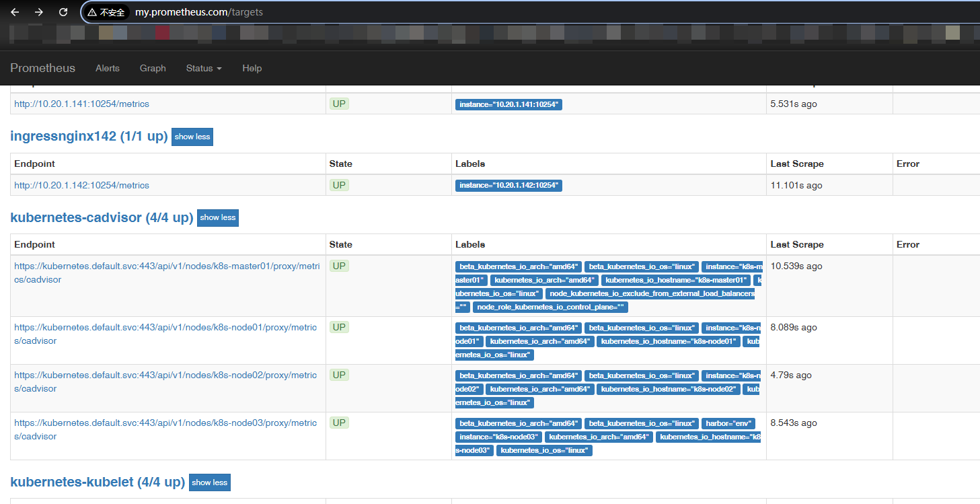Screen dimensions: 980x504
Task: Collapse kubernetes-cadvisor with show less button
Action: click(x=218, y=218)
